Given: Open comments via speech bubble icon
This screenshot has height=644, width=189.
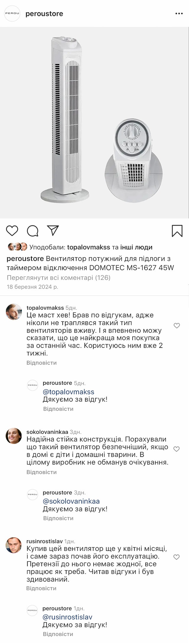Looking at the screenshot, I should click(32, 231).
